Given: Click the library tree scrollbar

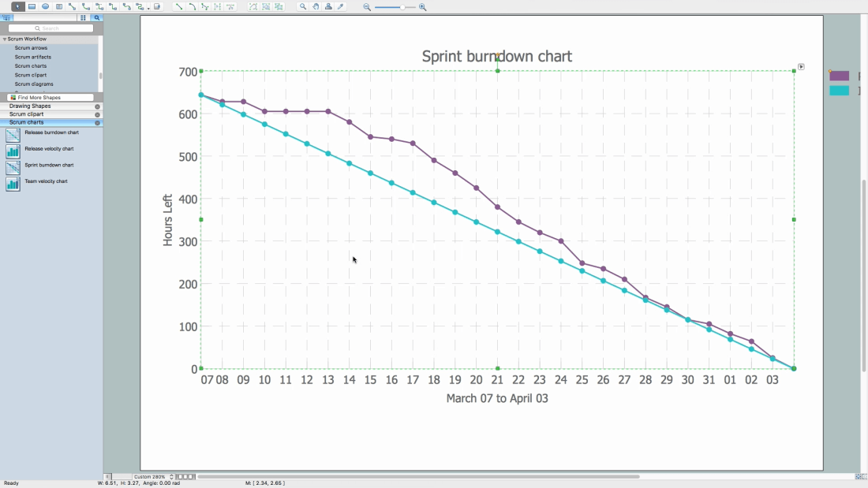Looking at the screenshot, I should (x=100, y=75).
